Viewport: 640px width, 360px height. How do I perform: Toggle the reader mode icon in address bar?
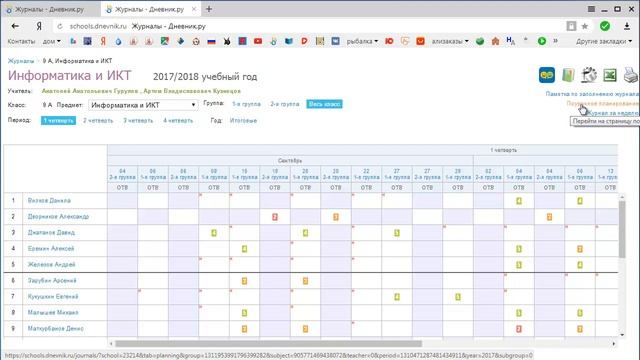[571, 26]
